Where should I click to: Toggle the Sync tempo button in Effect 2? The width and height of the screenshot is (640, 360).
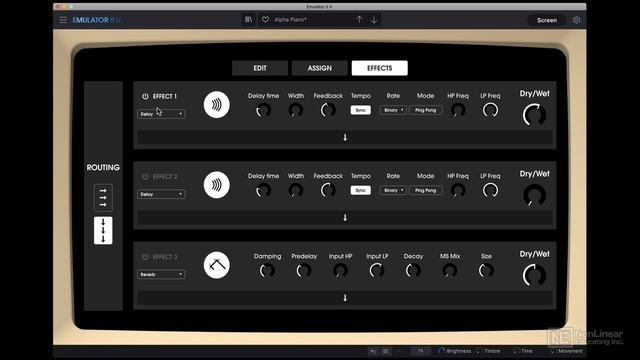coord(360,190)
